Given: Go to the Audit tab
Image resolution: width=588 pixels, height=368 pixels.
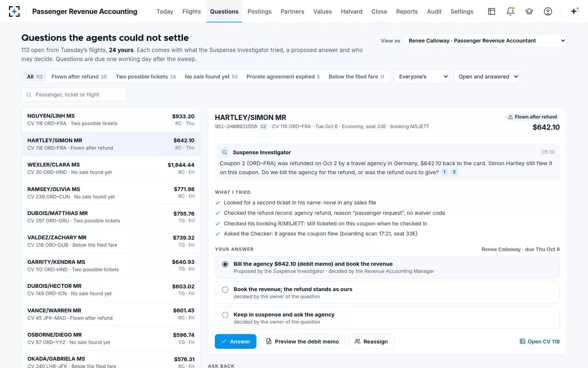Looking at the screenshot, I should (x=434, y=11).
